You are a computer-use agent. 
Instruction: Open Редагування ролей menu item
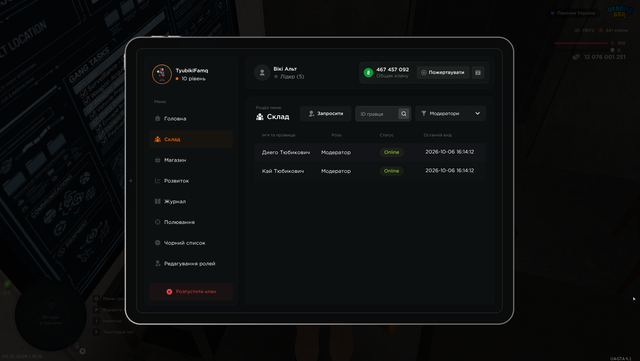point(191,263)
